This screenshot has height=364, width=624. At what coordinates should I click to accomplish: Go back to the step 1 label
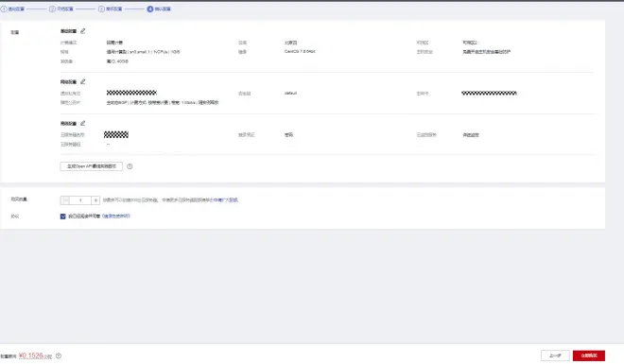point(16,9)
